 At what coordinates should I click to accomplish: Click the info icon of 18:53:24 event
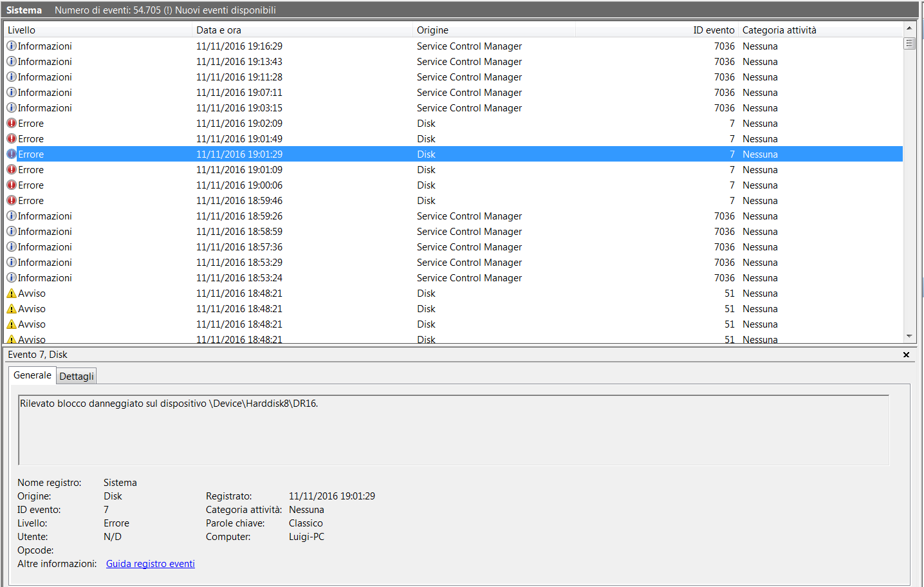[12, 278]
